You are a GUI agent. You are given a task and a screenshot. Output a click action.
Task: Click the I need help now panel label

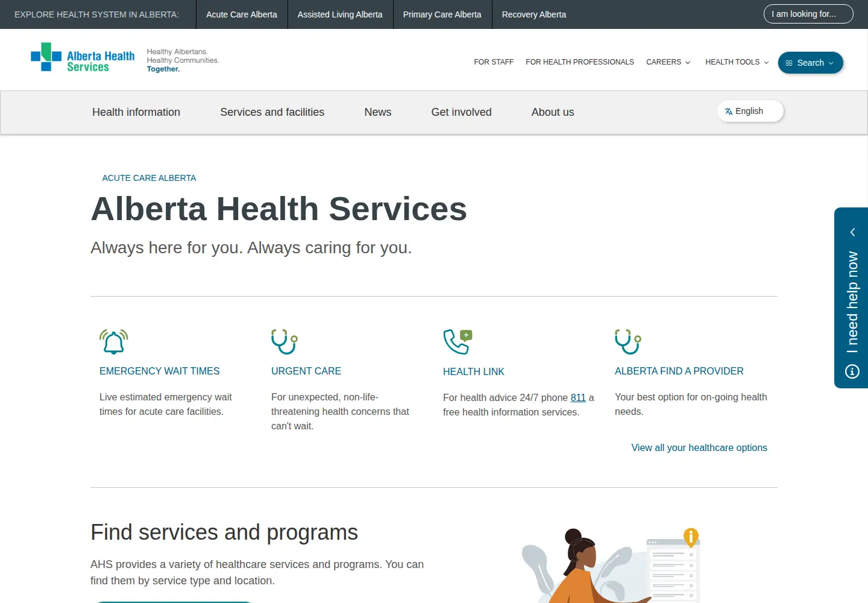pos(852,302)
